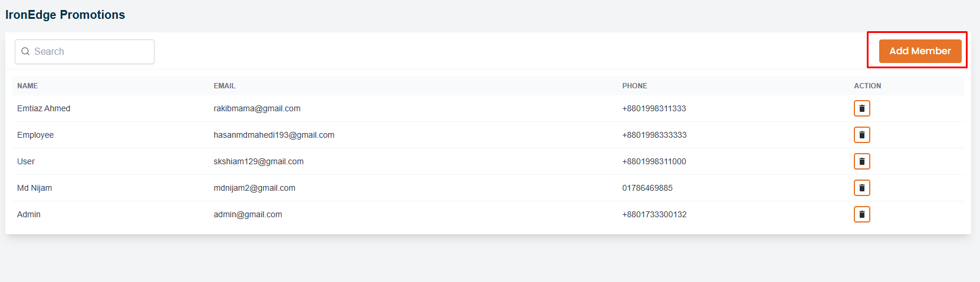980x282 pixels.
Task: Remove the User member via trash icon
Action: click(x=861, y=161)
